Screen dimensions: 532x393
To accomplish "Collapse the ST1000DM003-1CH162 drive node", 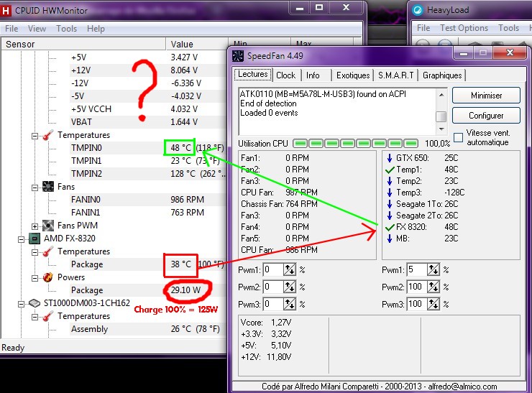I will tap(21, 304).
